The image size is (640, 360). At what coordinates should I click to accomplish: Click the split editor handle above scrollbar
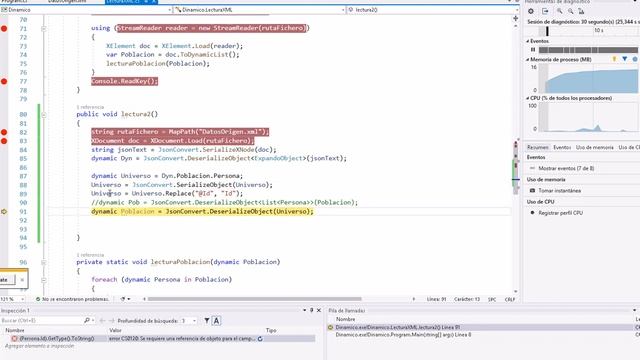pos(516,18)
